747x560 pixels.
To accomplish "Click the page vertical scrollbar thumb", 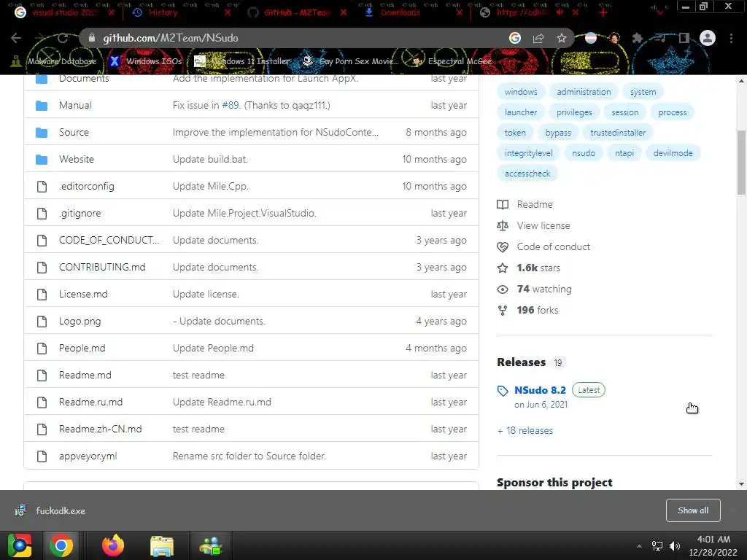I will pos(741,163).
